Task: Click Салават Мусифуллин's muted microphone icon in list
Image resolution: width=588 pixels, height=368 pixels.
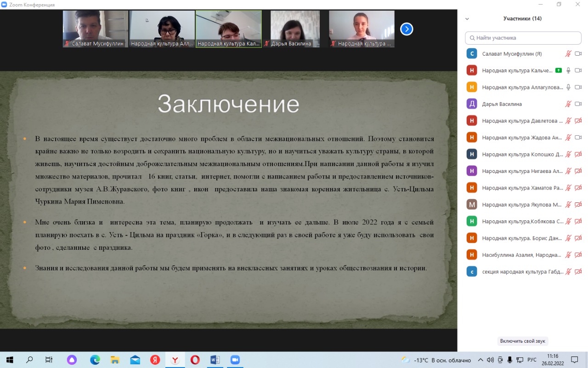Action: pyautogui.click(x=568, y=54)
